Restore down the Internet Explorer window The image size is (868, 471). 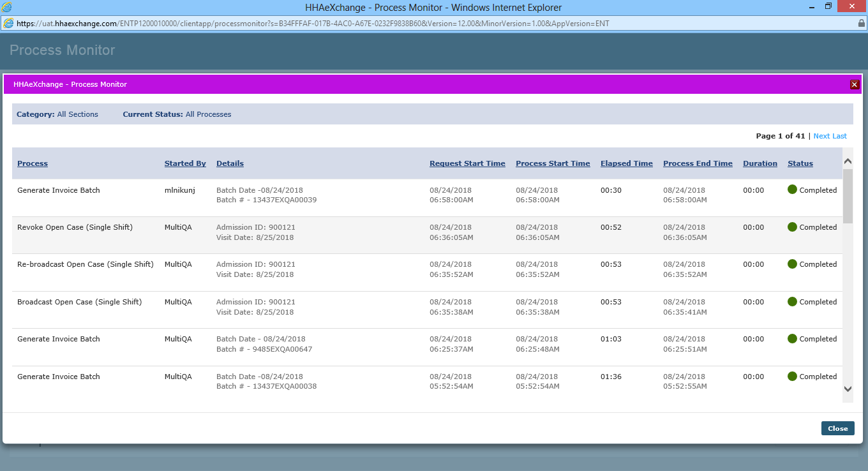click(x=828, y=6)
